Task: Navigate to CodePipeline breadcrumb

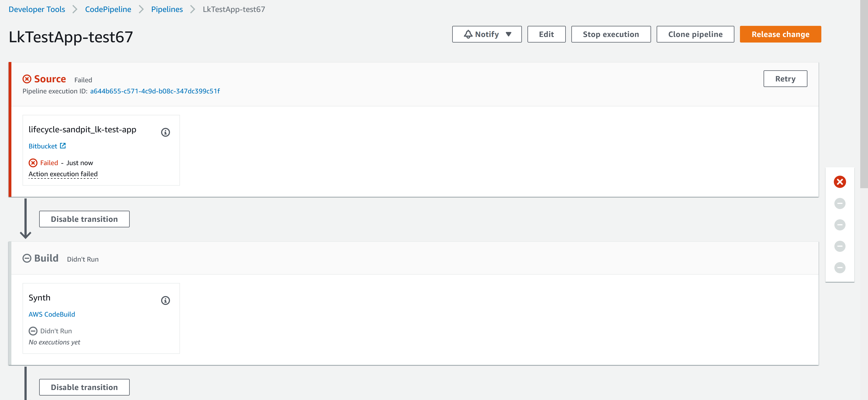Action: click(x=108, y=9)
